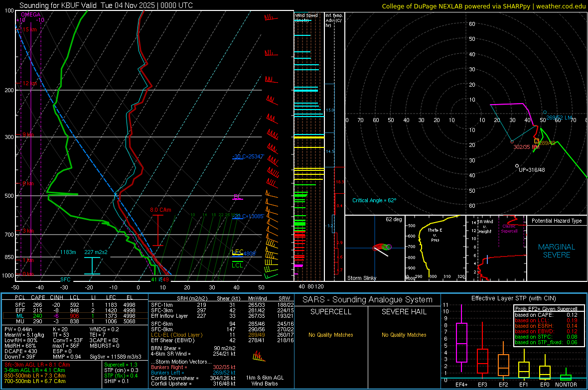Viewport: 588px width, 390px height.
Task: Click the 'SHIP = 0.1' value
Action: (x=116, y=382)
